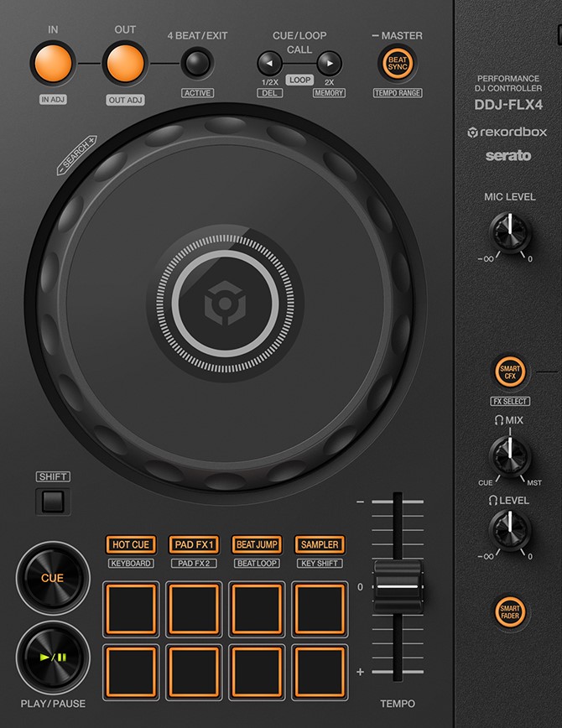Tap bottom-row pad below PAD FX1 column
This screenshot has height=728, width=562.
[194, 673]
